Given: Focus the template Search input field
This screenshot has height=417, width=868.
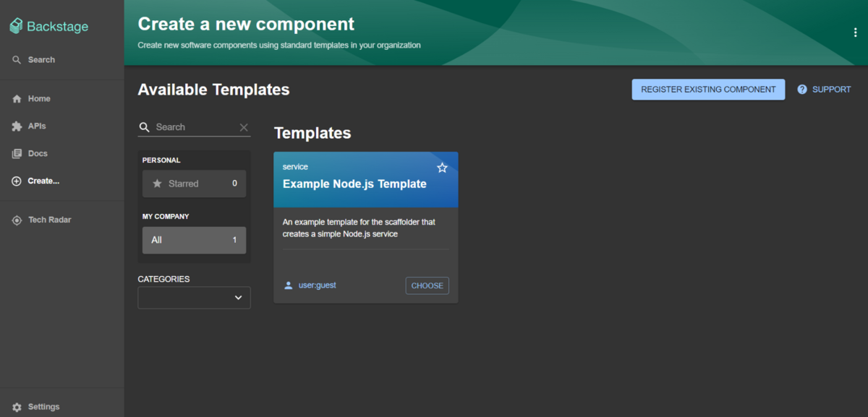Looking at the screenshot, I should (194, 127).
